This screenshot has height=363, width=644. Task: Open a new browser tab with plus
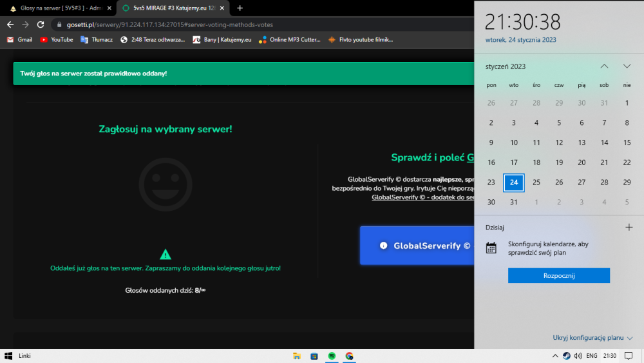[240, 8]
